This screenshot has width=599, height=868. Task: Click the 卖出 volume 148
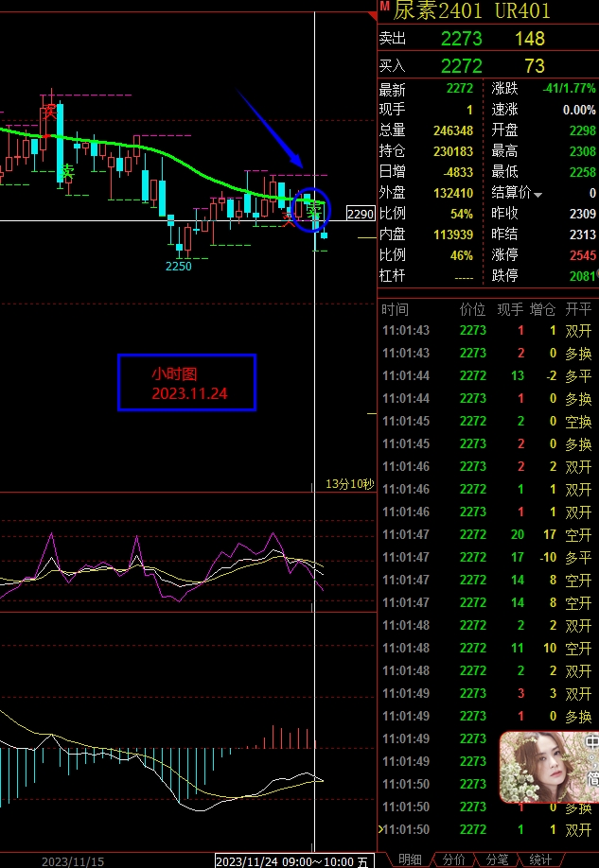click(530, 39)
